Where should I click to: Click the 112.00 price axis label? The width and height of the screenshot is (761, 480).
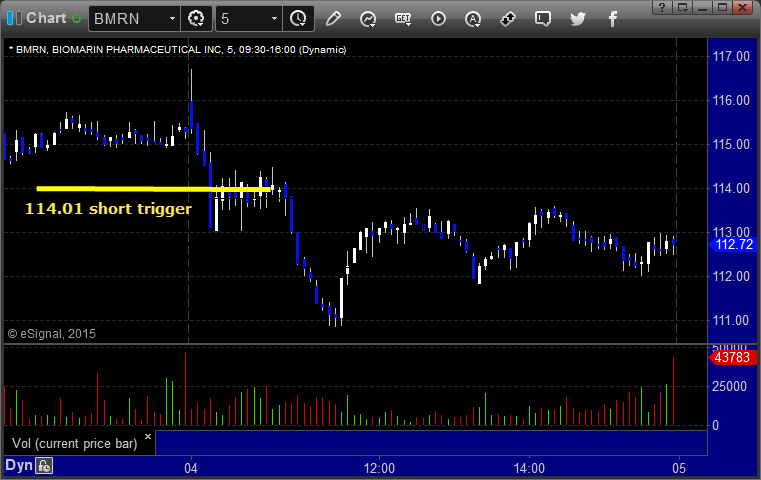tap(731, 276)
